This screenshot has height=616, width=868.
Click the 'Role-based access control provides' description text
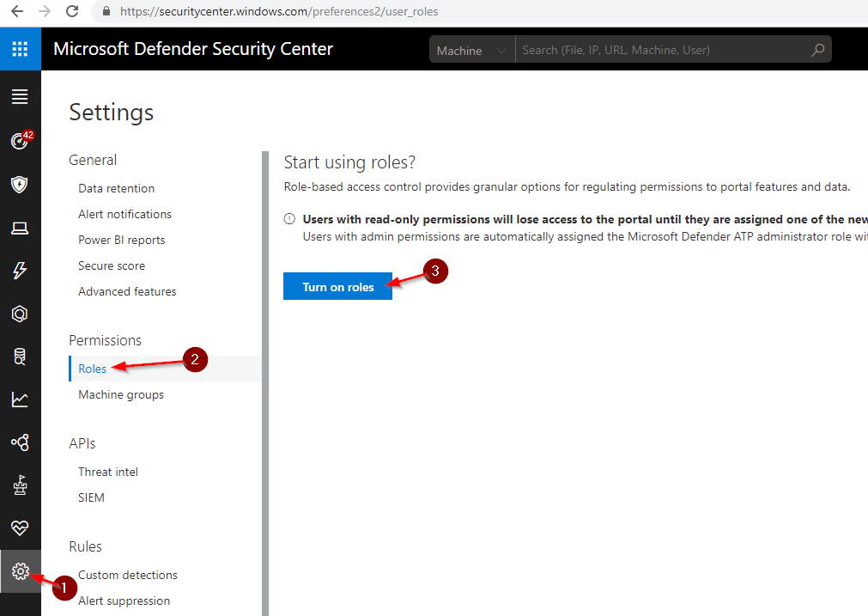point(567,187)
